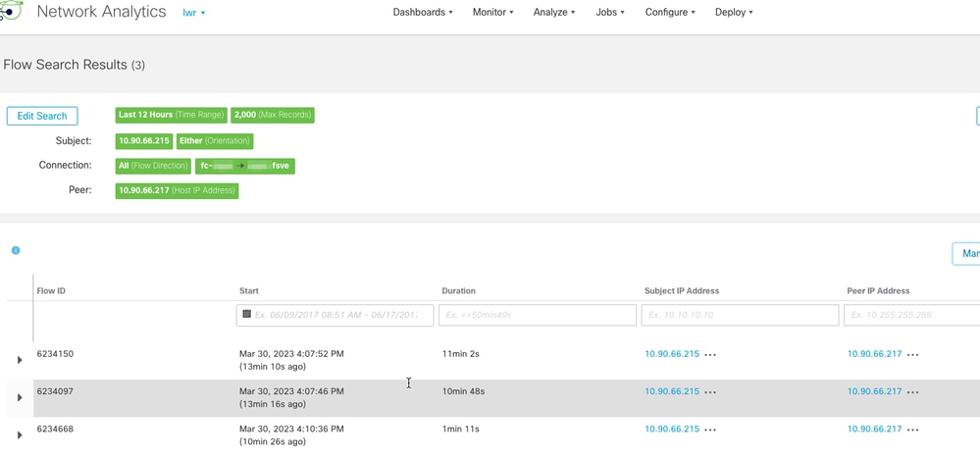Open the ellipsis menu beside peer IP of flow 6234150

pos(912,355)
